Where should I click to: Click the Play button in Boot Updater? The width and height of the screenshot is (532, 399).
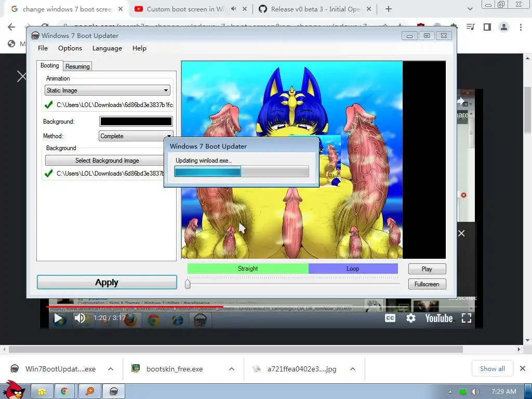427,269
